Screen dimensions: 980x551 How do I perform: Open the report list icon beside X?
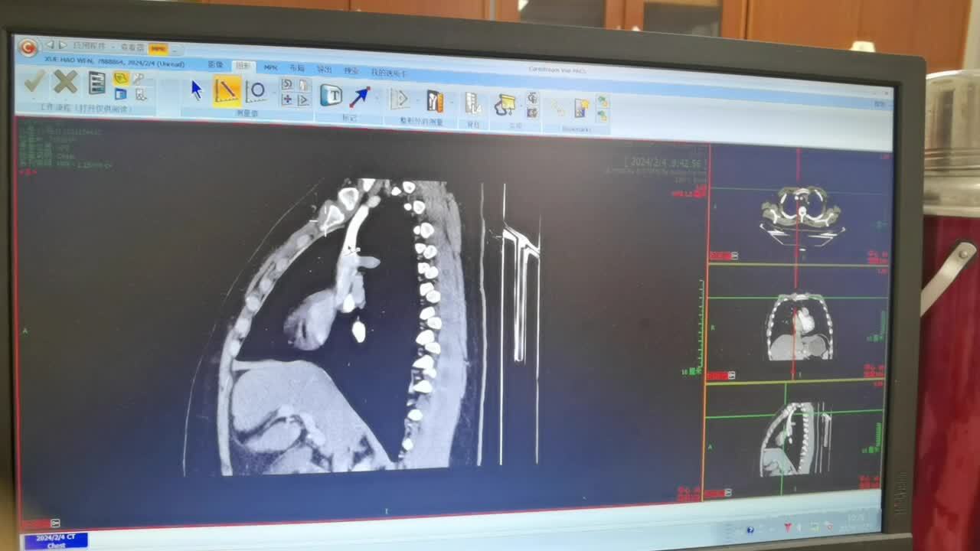click(x=96, y=83)
